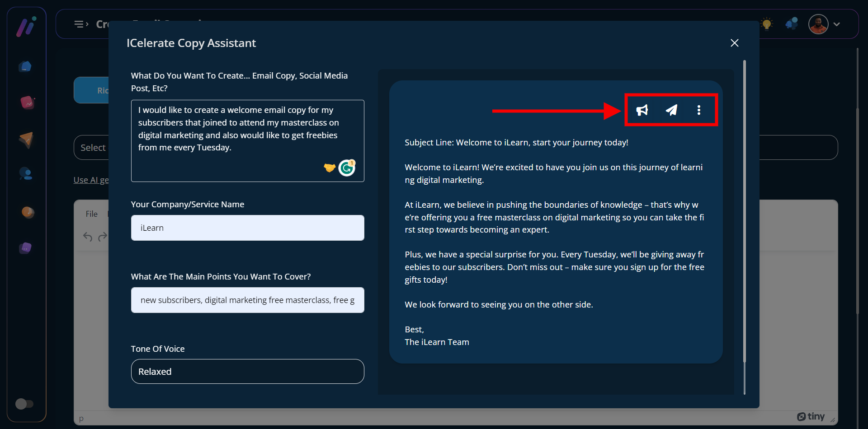Expand the hamburger menu toggle
The height and width of the screenshot is (429, 868).
tap(81, 24)
